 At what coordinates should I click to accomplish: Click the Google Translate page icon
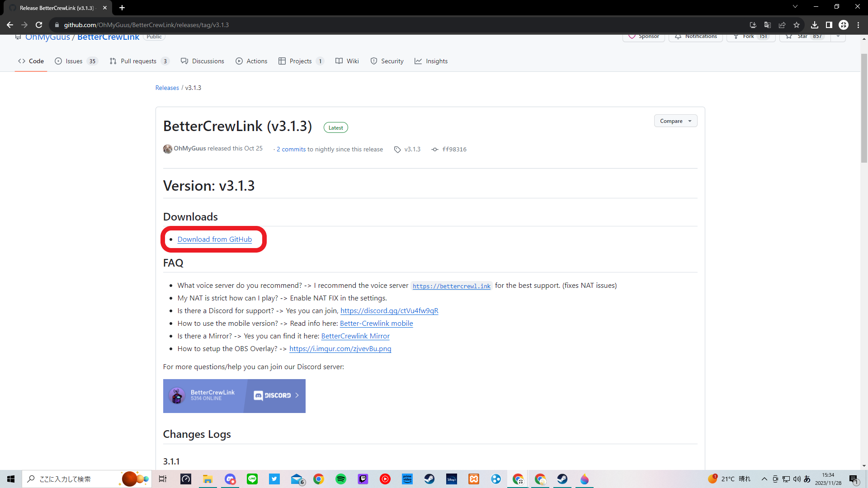click(767, 25)
